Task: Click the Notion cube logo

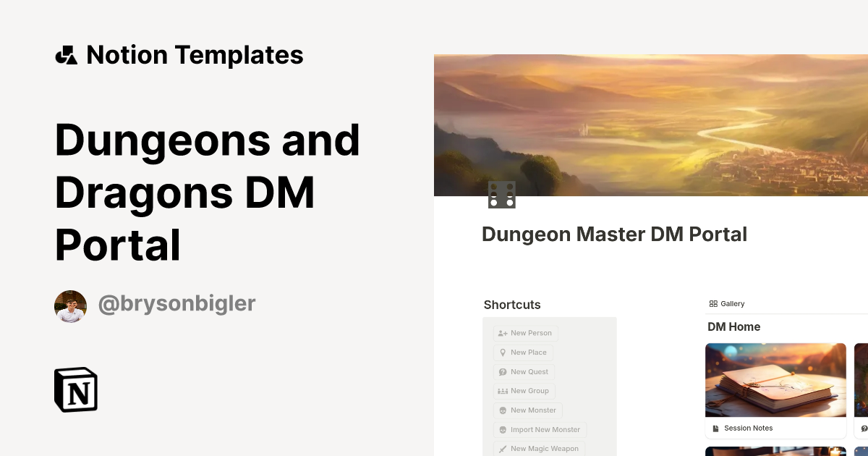Action: click(76, 389)
